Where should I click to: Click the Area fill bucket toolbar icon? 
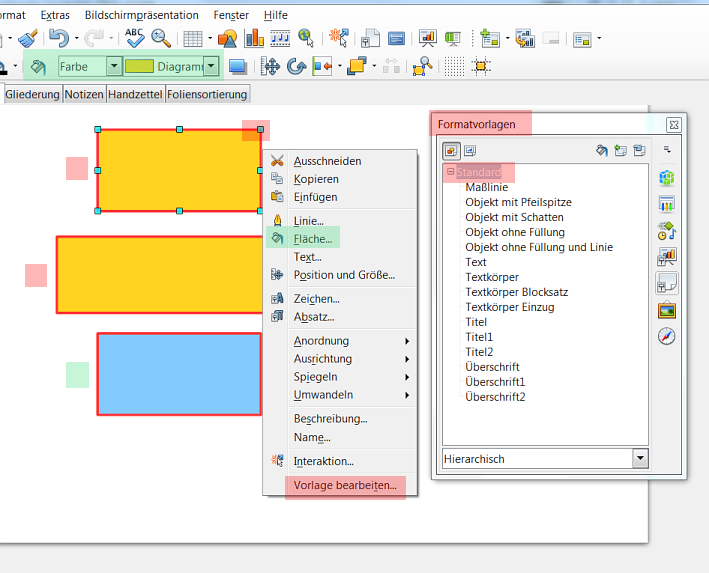[38, 67]
